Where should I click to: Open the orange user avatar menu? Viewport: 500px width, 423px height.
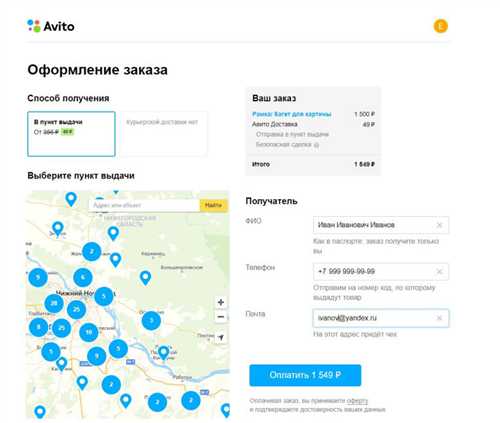[x=440, y=26]
